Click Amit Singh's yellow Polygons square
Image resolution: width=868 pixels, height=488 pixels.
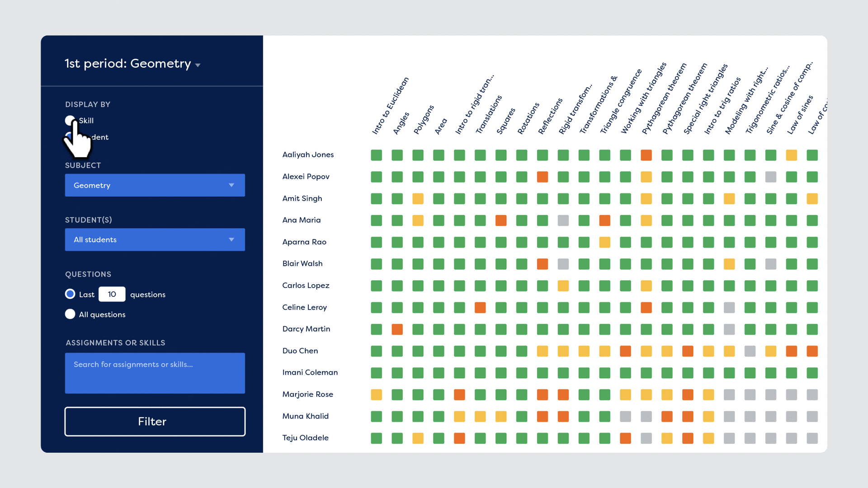(418, 198)
